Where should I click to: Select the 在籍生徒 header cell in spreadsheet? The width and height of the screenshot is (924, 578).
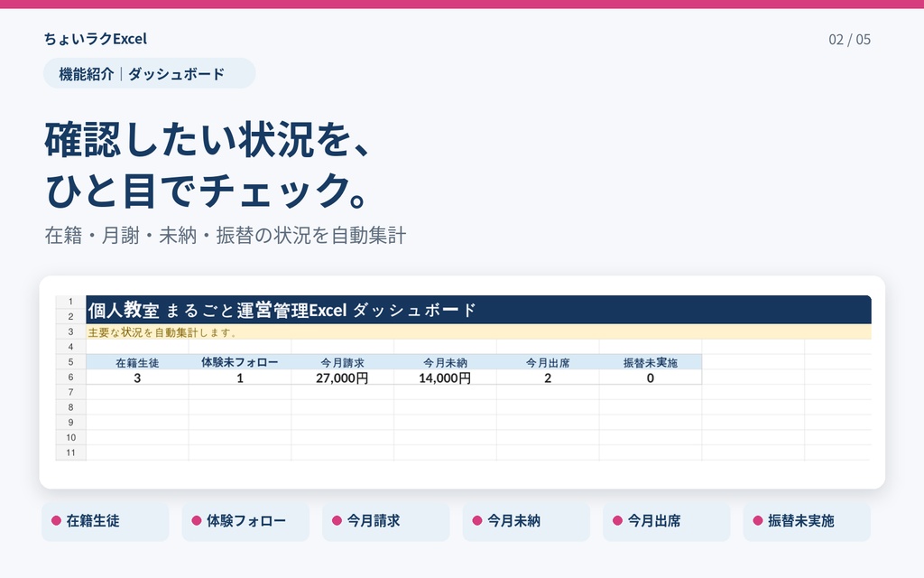(x=137, y=362)
